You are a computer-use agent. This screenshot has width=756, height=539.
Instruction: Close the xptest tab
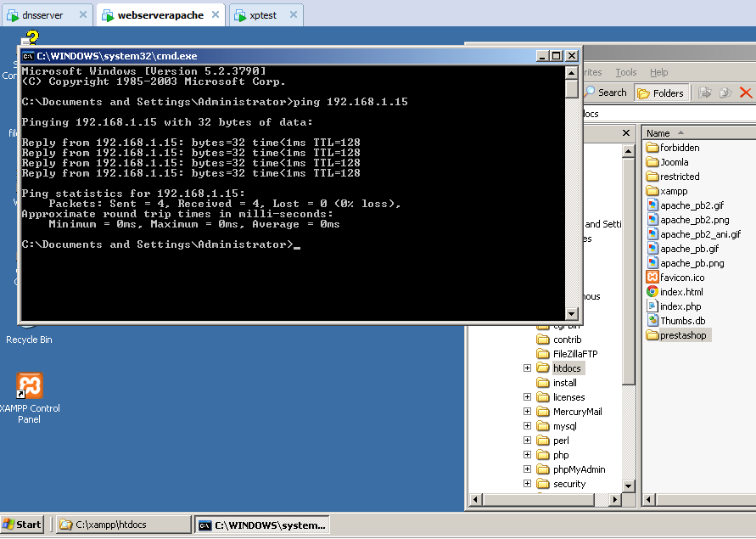pos(293,14)
